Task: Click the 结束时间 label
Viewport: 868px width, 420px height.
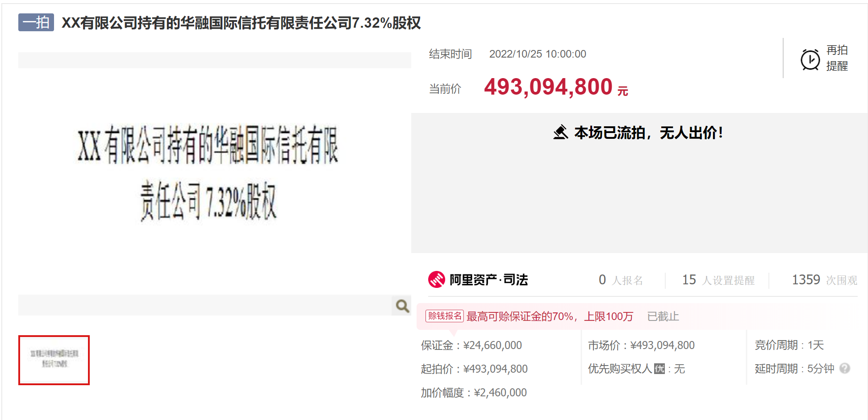Action: coord(451,54)
